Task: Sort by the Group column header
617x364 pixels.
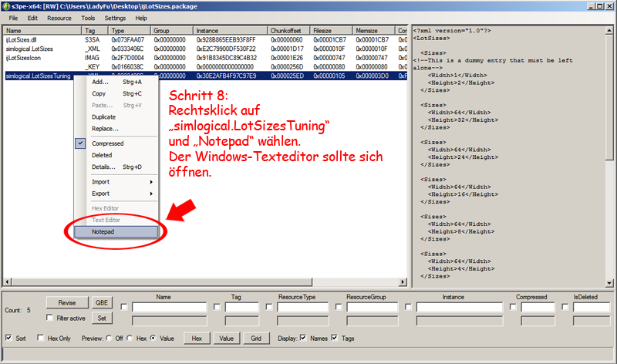Action: click(171, 31)
